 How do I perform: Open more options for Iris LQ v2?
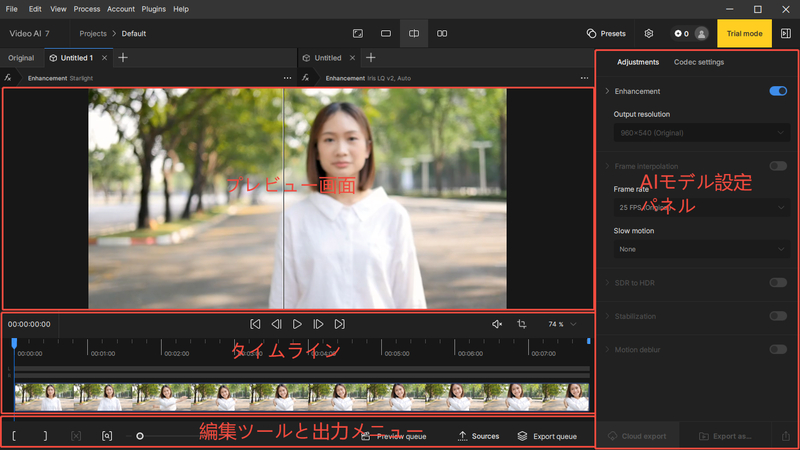coord(584,78)
